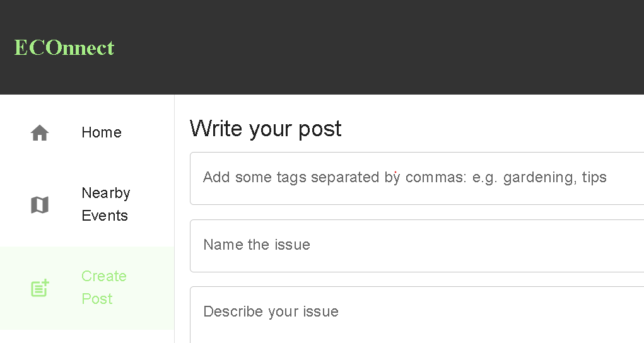
Task: Click the ECOnnect logo
Action: 64,48
